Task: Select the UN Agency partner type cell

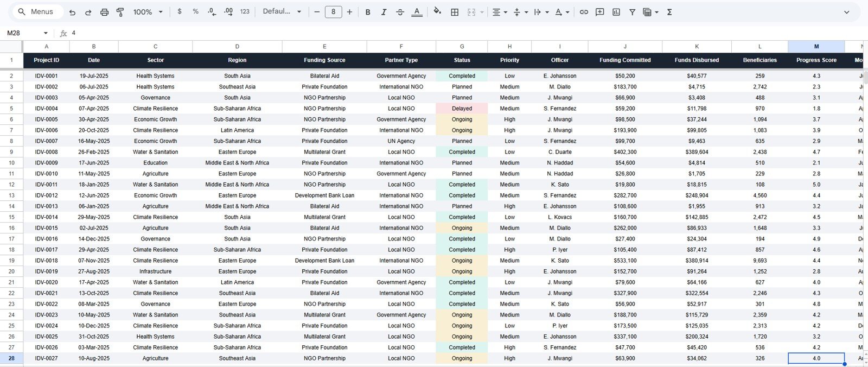Action: [x=401, y=141]
